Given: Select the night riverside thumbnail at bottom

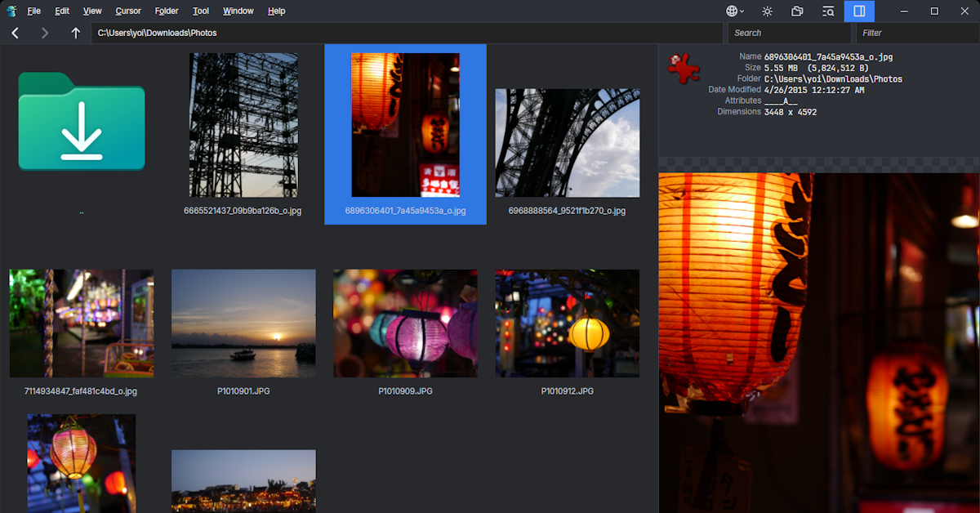Looking at the screenshot, I should tap(243, 481).
